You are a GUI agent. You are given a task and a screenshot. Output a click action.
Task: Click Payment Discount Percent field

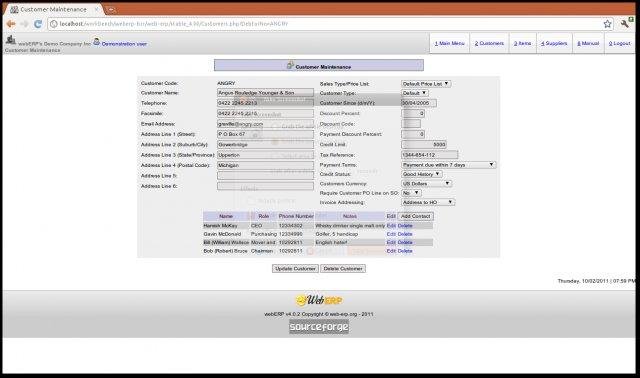click(x=413, y=134)
